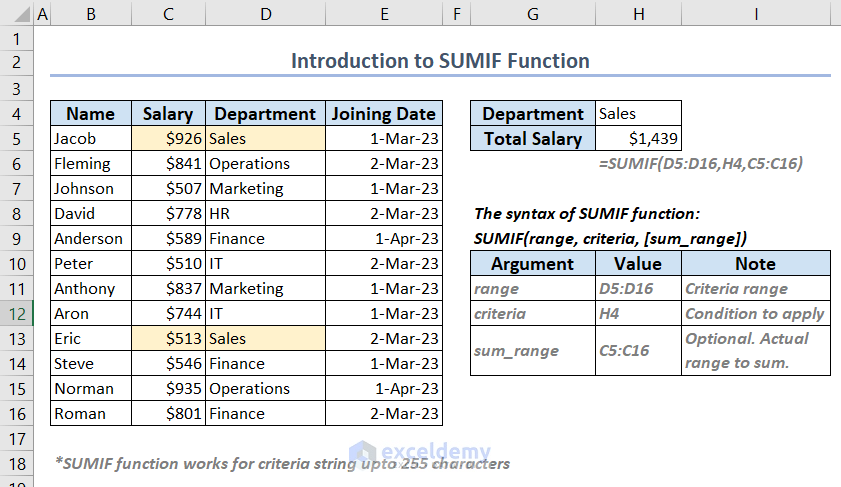841x487 pixels.
Task: Click Jacob's highlighted $926 salary cell
Action: click(x=168, y=139)
